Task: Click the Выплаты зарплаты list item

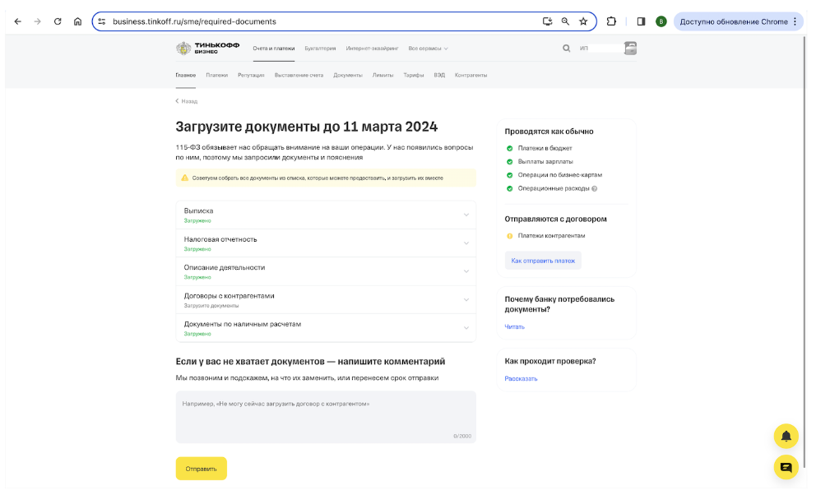Action: pyautogui.click(x=545, y=162)
